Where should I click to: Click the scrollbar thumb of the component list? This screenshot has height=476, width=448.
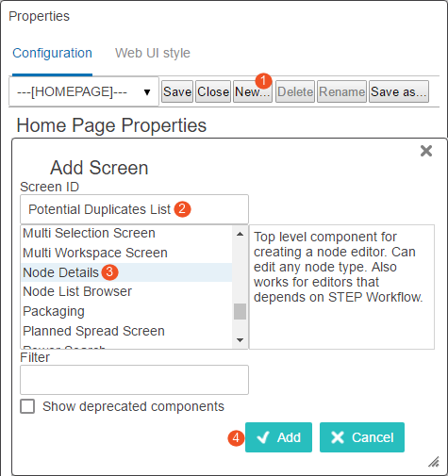[x=240, y=311]
